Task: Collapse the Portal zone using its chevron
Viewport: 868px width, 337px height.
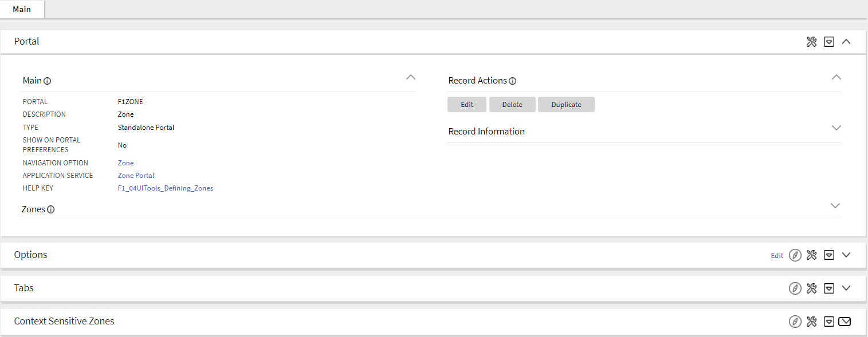Action: click(846, 41)
